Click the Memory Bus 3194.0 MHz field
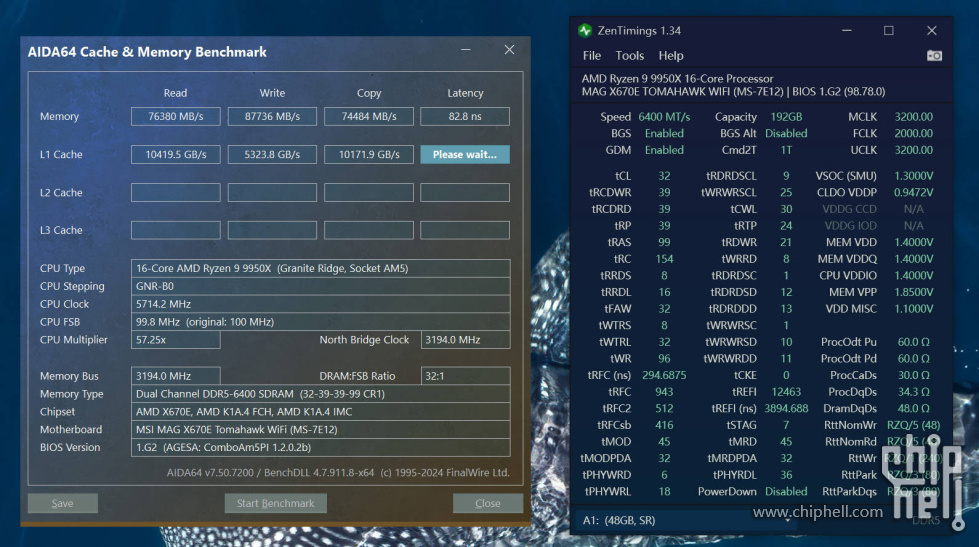Screen dimensions: 979x547 coord(175,376)
